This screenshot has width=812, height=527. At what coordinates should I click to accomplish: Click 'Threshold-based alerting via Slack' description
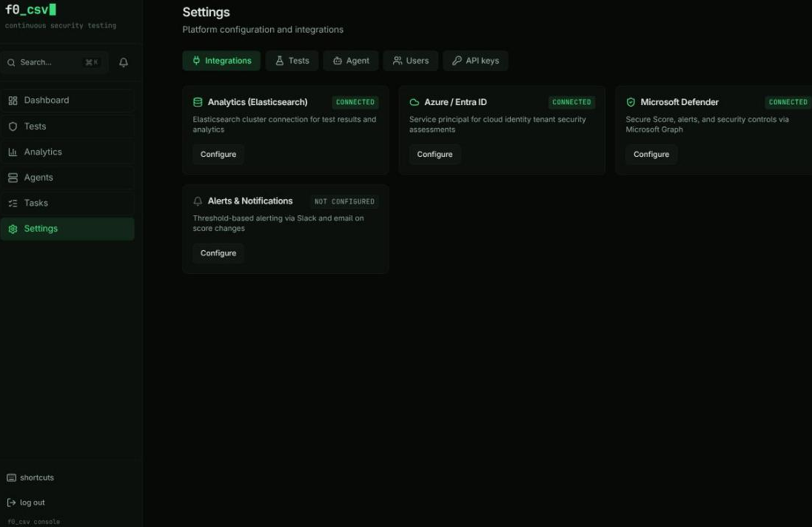click(278, 224)
